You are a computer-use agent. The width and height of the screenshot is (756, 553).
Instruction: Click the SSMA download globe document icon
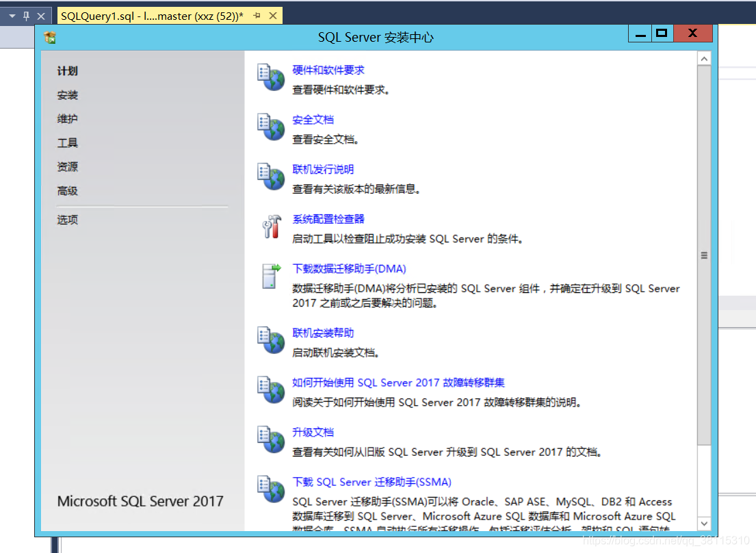pos(270,489)
